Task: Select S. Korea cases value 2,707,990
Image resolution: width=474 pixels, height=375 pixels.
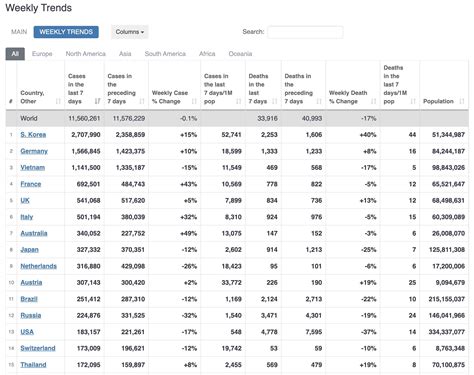Action: click(86, 135)
